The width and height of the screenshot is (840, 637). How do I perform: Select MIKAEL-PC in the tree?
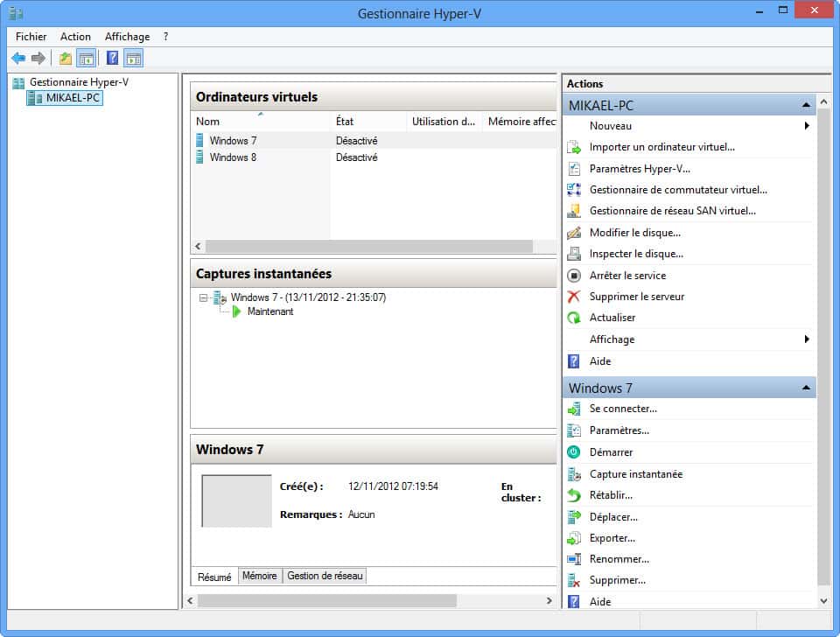65,98
